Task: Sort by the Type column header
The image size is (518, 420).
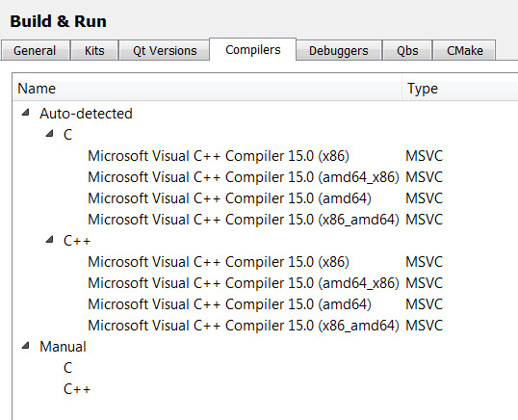Action: [x=460, y=89]
